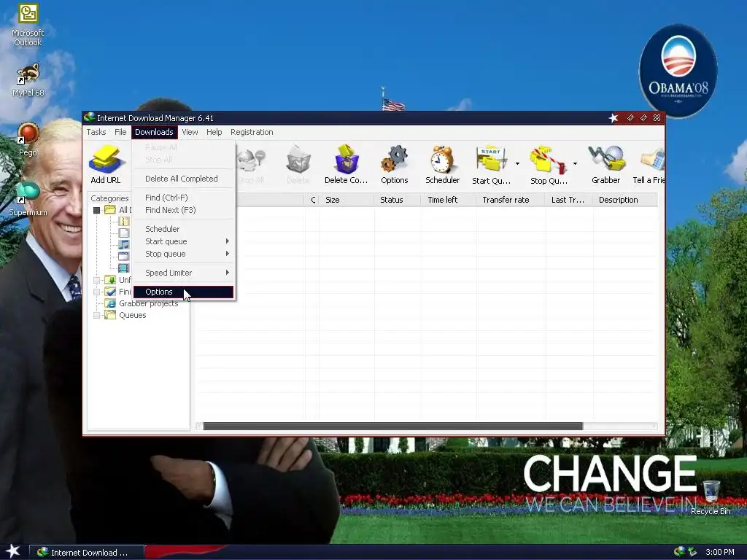The width and height of the screenshot is (747, 560).
Task: Expand the Queues tree node
Action: click(97, 315)
